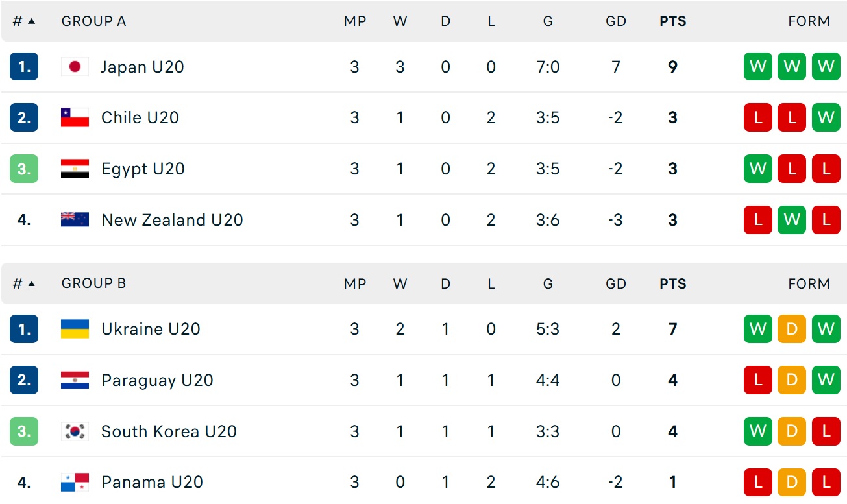
Task: Click the Egypt U20 flag icon
Action: [x=75, y=169]
